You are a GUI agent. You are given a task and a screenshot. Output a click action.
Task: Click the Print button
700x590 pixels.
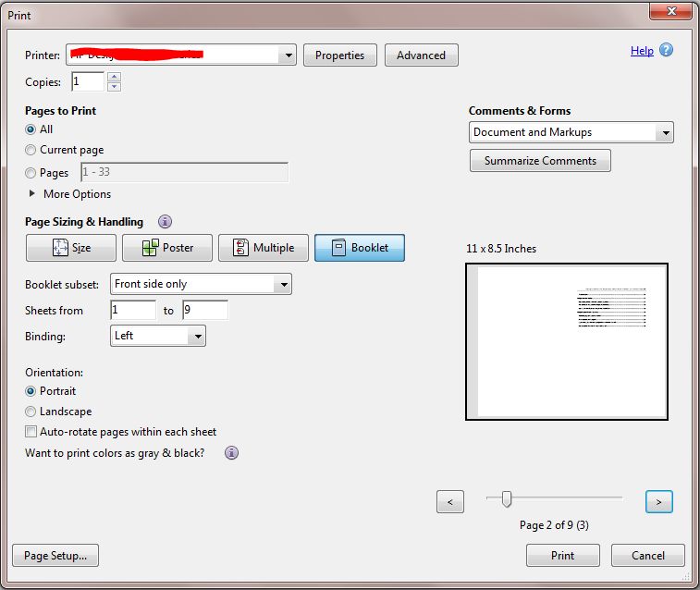[x=563, y=555]
